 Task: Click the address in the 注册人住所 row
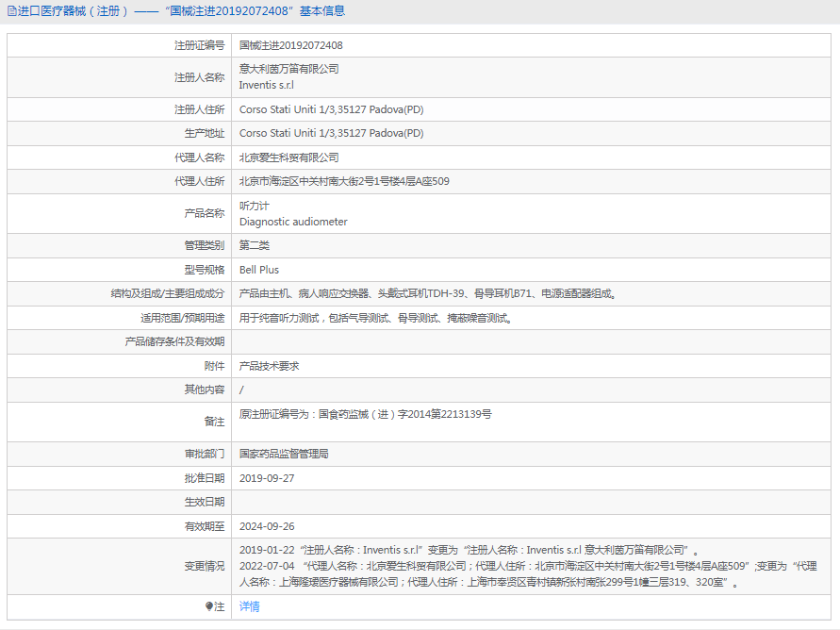point(331,109)
